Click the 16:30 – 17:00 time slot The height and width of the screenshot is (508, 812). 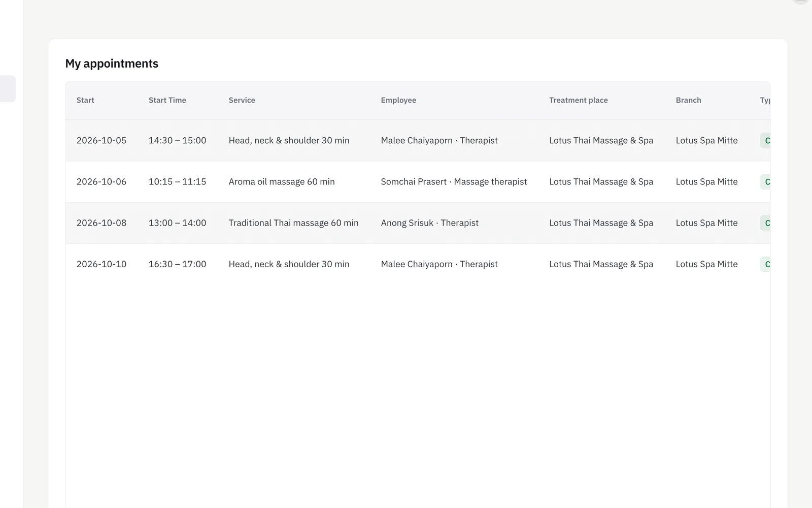[178, 264]
